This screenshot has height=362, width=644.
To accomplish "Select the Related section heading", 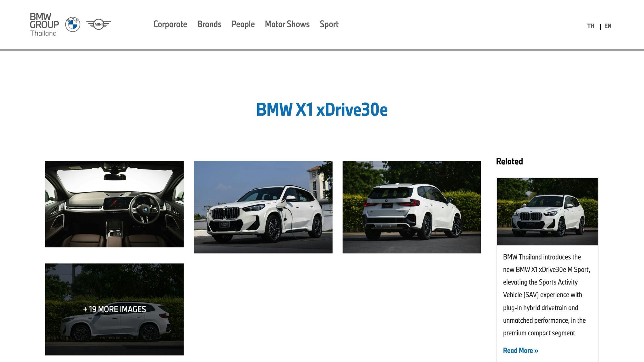I will 509,161.
